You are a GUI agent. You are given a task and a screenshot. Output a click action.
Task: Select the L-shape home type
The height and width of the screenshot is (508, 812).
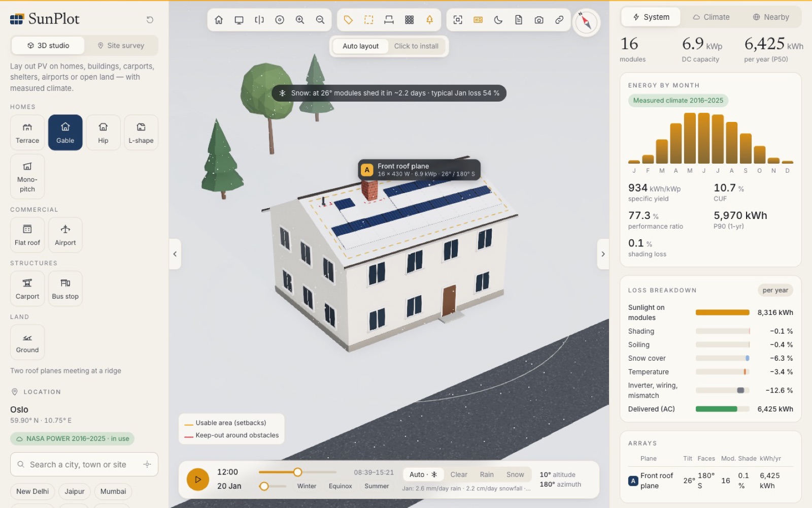point(141,133)
